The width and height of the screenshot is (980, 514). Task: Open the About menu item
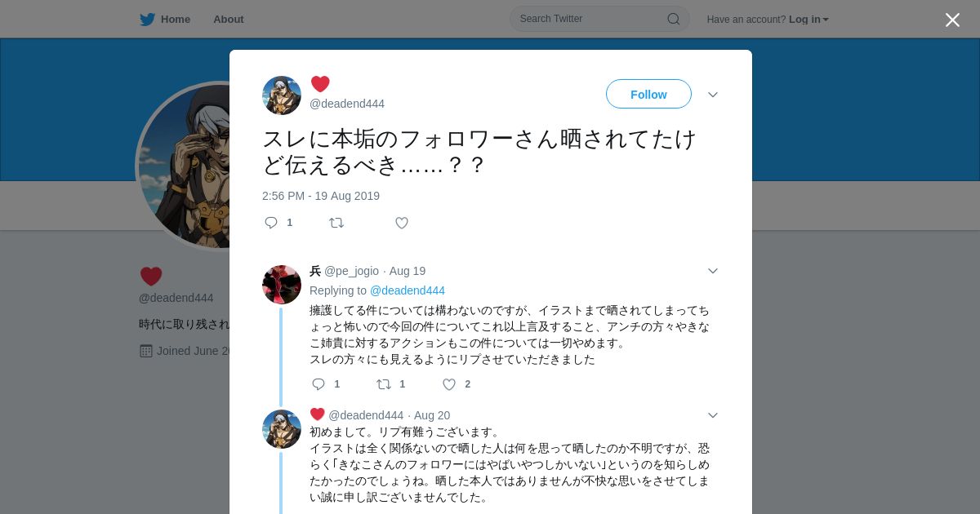(x=229, y=19)
